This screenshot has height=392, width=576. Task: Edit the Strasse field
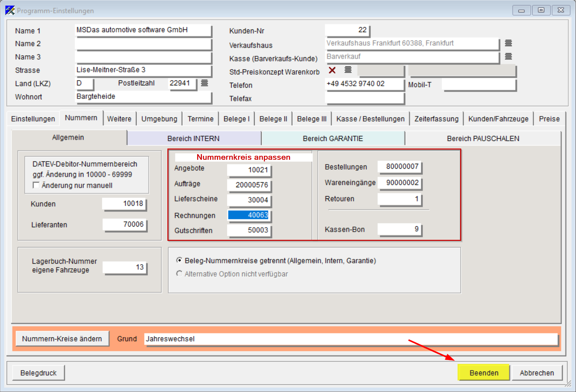(x=143, y=70)
